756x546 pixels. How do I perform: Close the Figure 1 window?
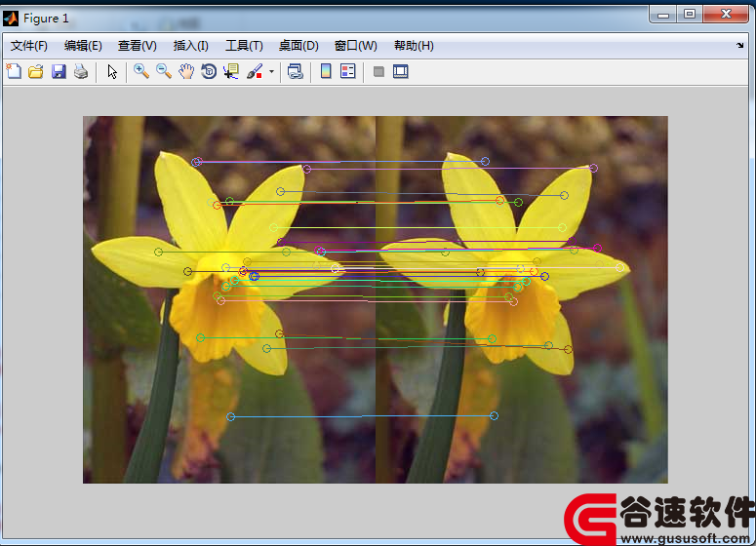(x=726, y=15)
